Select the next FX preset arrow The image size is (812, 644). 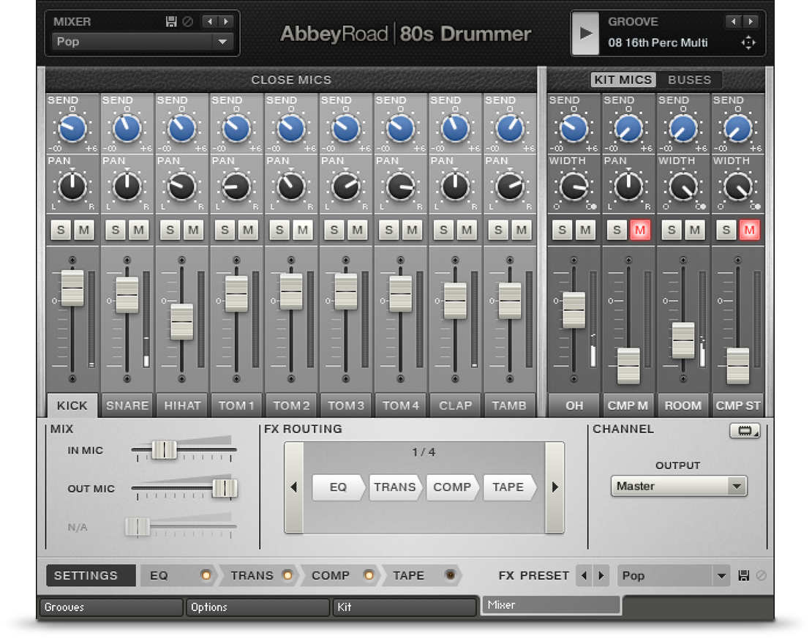[601, 576]
